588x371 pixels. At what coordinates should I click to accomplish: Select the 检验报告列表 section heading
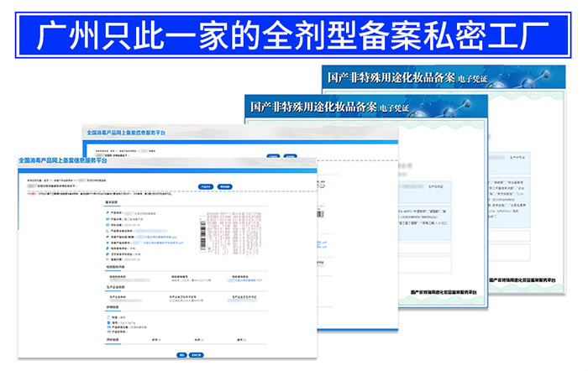tap(116, 267)
